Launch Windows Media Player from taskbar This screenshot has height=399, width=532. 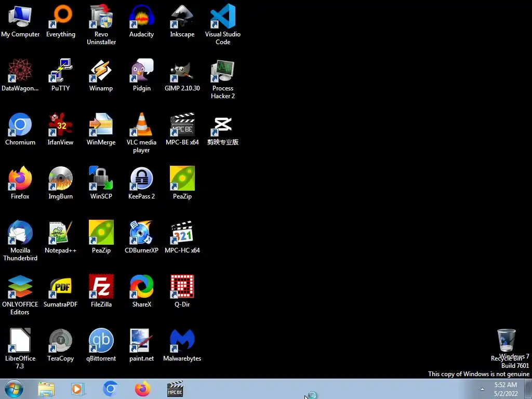click(x=78, y=389)
